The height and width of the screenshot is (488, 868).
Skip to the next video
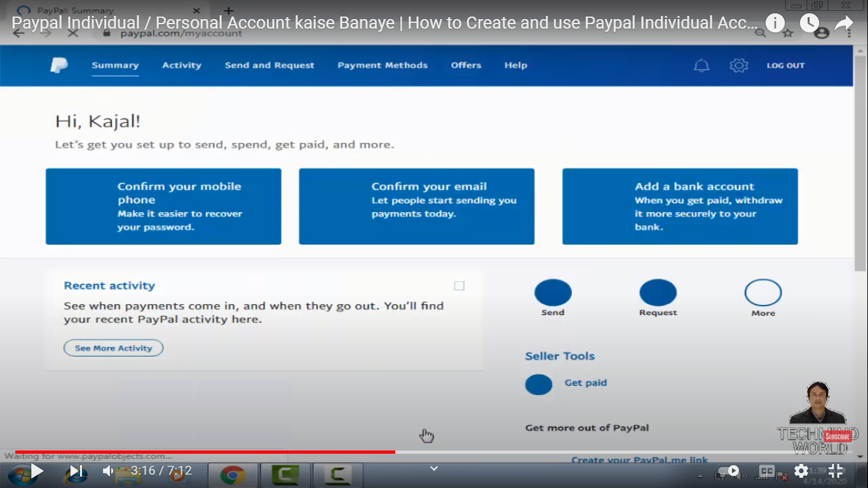pos(76,471)
